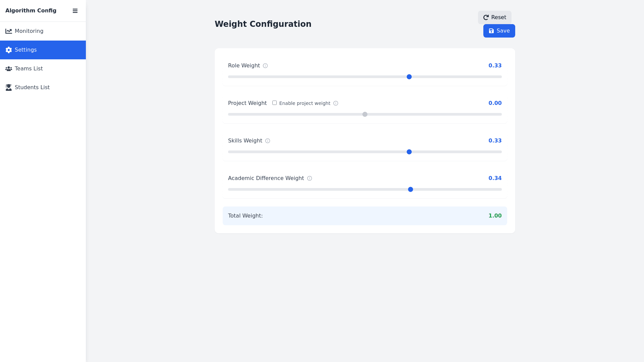The width and height of the screenshot is (644, 362).
Task: Click the Role Weight slider handle
Action: [x=409, y=77]
